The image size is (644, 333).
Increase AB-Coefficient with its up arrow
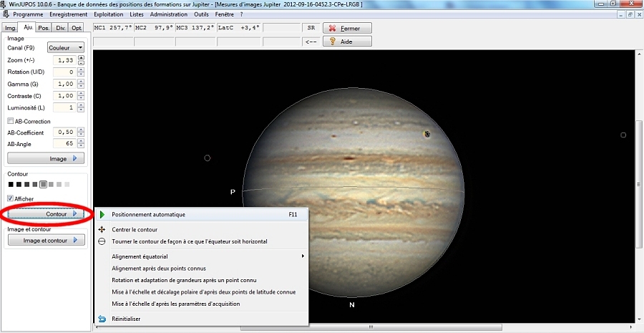(81, 130)
